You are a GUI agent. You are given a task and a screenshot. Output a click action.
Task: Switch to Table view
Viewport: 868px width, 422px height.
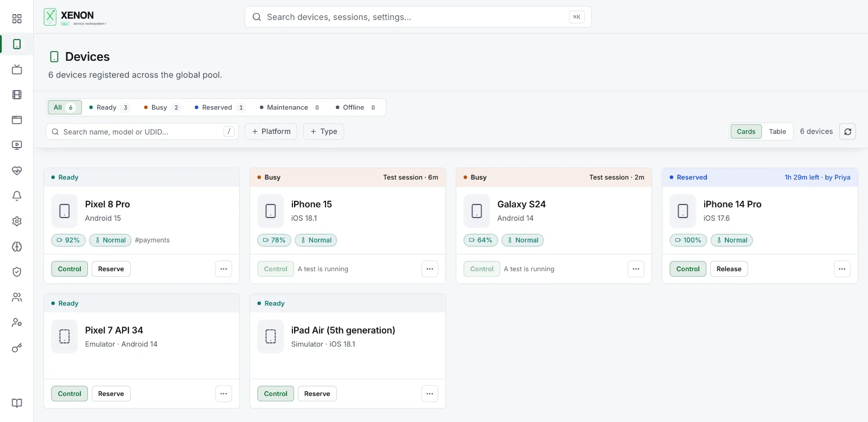tap(777, 132)
